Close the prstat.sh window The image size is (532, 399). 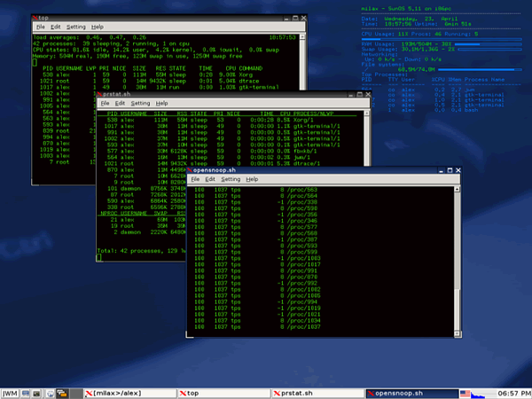(x=368, y=94)
